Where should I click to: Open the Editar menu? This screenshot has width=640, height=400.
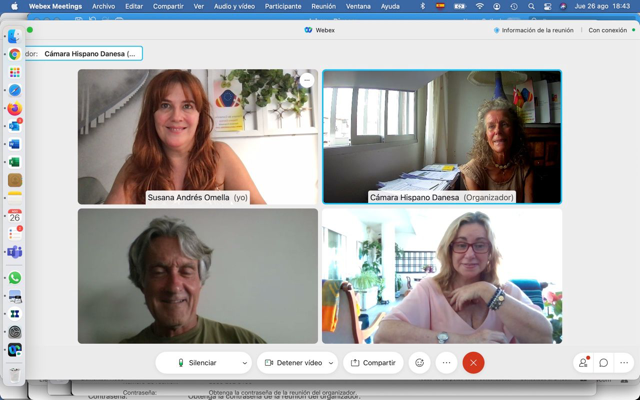point(134,6)
